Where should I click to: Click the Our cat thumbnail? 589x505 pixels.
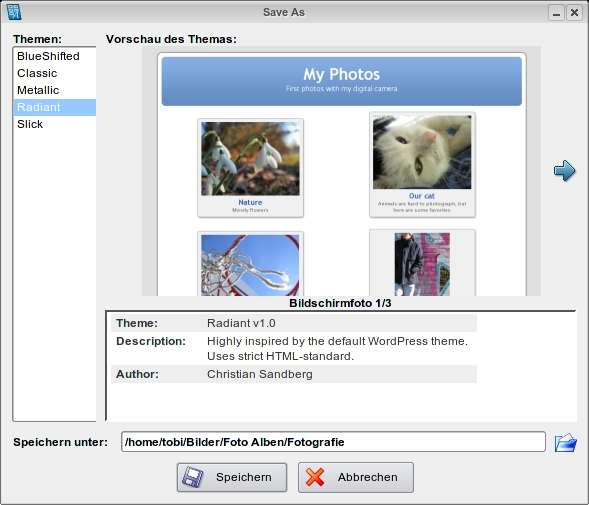pos(422,152)
